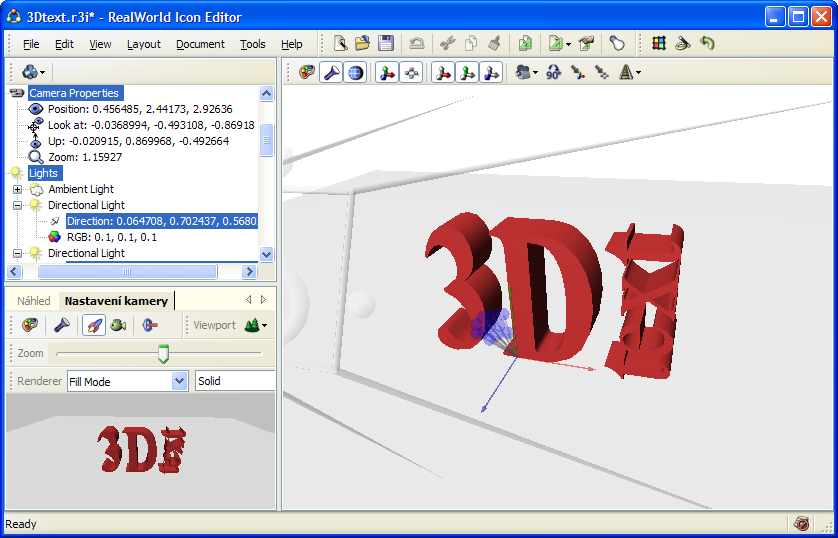Viewport: 838px width, 538px height.
Task: Click the no-entry icon in the status bar
Action: coord(801,523)
